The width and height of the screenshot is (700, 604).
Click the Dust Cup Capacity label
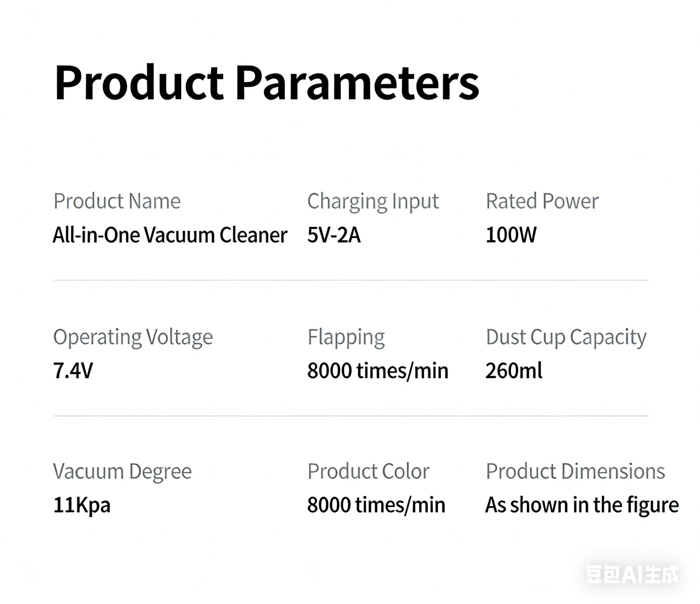[x=566, y=337]
